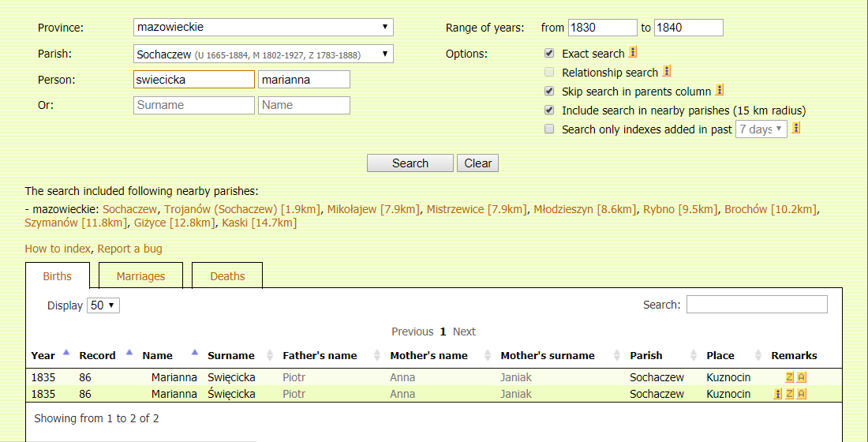The height and width of the screenshot is (442, 868).
Task: Click the Z icon in the first result row
Action: [789, 377]
